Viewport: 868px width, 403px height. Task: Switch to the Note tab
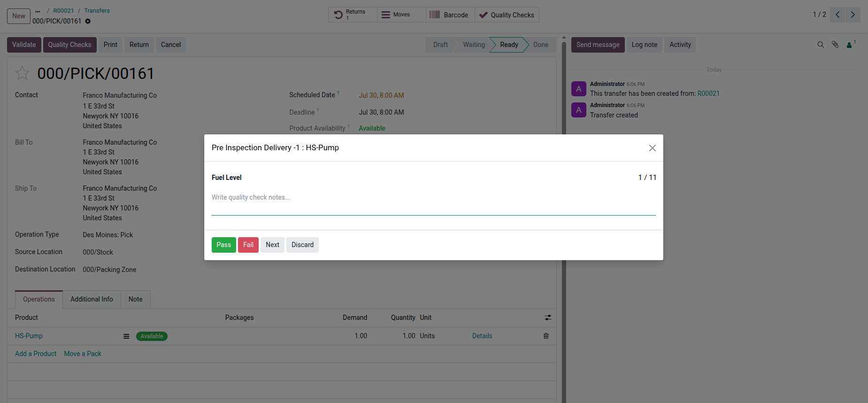[x=136, y=299]
